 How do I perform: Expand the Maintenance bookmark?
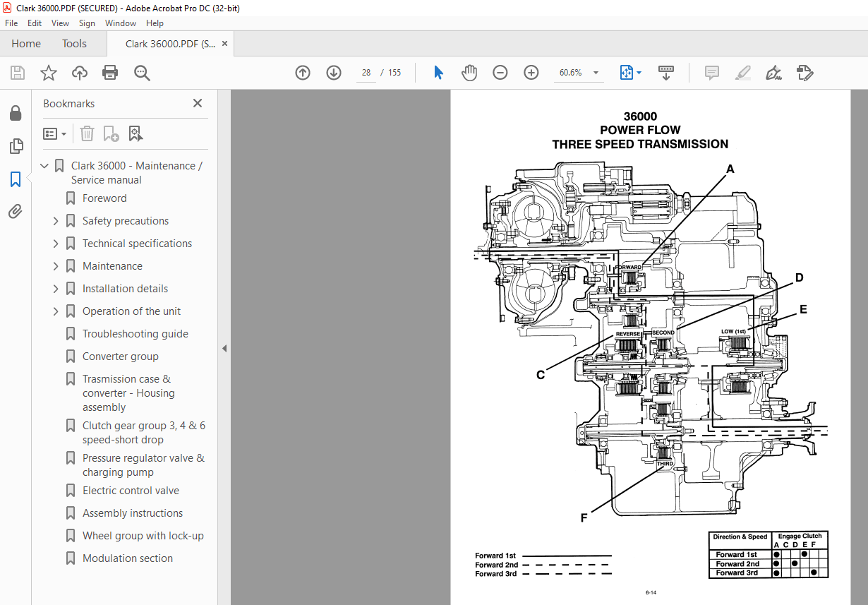tap(55, 265)
